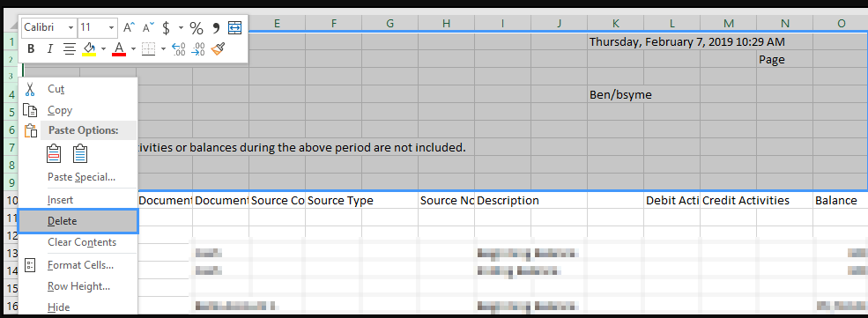
Task: Expand the Font Color dropdown arrow
Action: 133,48
